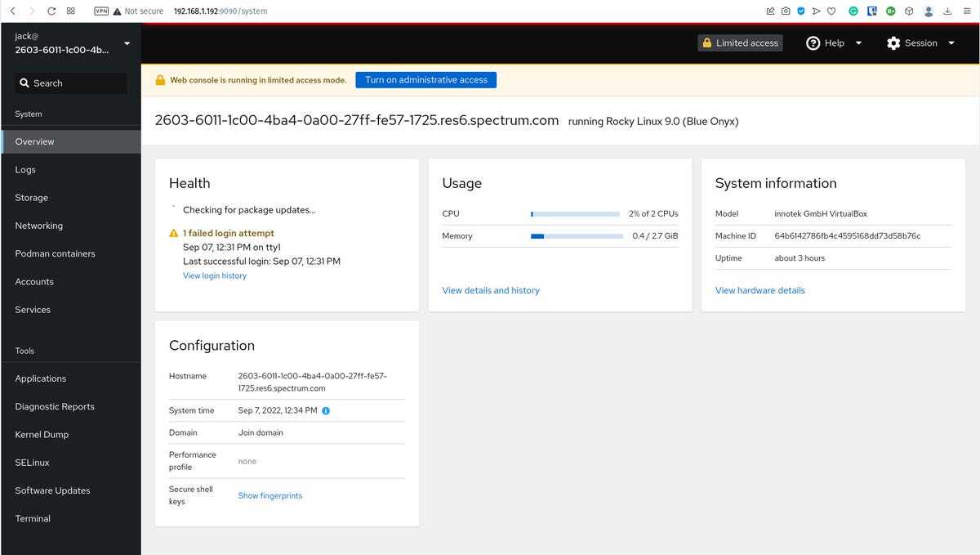This screenshot has width=980, height=555.
Task: Click the speed dial grid icon
Action: pos(71,11)
